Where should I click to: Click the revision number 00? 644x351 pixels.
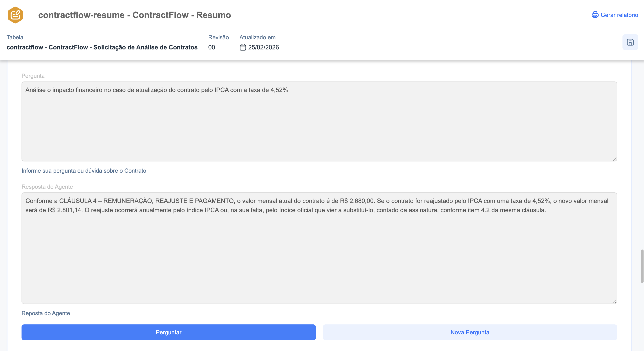click(212, 47)
